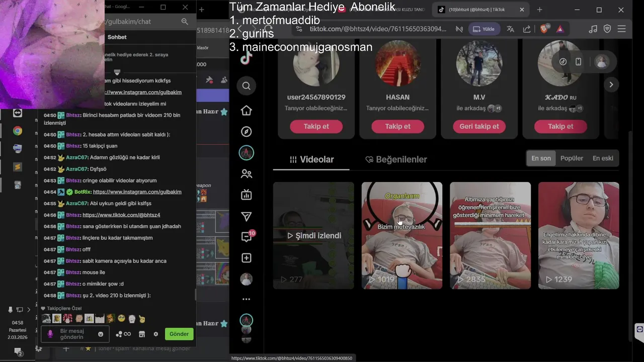The height and width of the screenshot is (362, 644).
Task: Click the TikTok coin icon in floating widget
Action: pos(563,62)
